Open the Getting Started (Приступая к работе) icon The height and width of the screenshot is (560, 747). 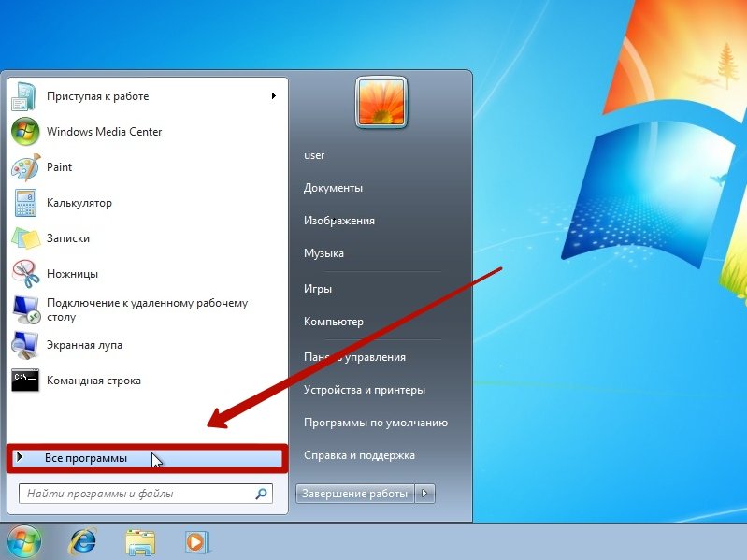pos(24,96)
